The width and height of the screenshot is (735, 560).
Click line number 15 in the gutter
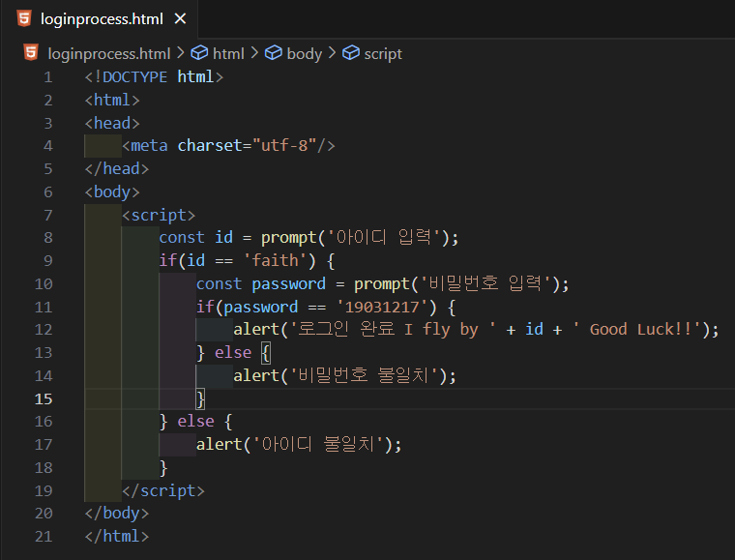(x=44, y=398)
